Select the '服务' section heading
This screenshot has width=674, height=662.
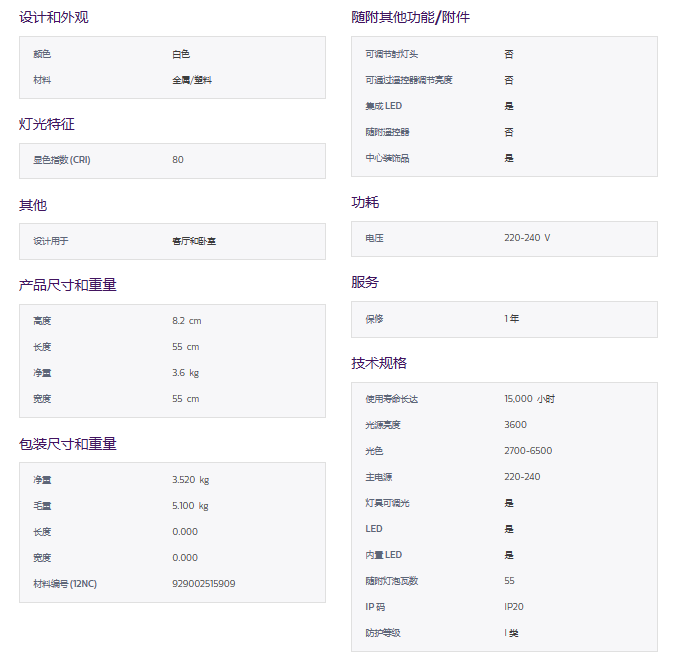point(365,282)
